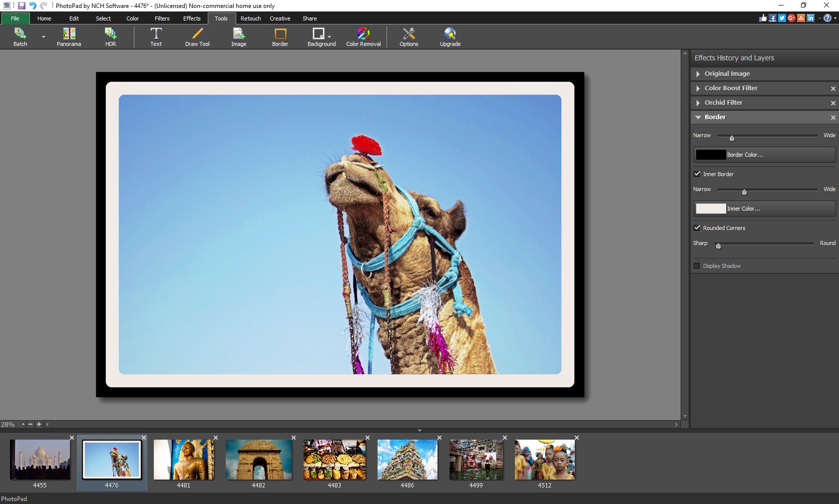The image size is (839, 504).
Task: Select the Batch processing tool
Action: click(x=20, y=37)
